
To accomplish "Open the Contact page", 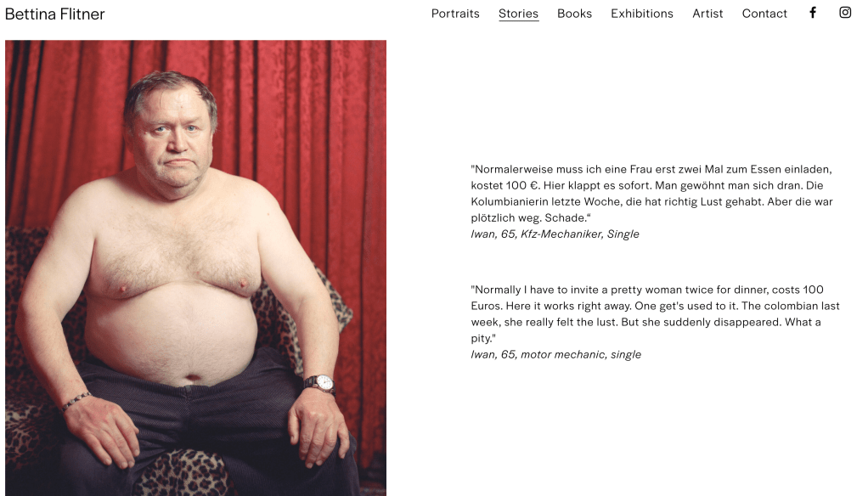I will click(x=764, y=14).
